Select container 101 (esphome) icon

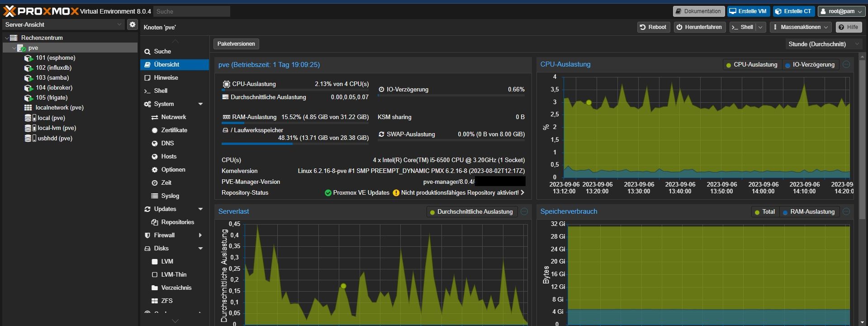point(28,58)
